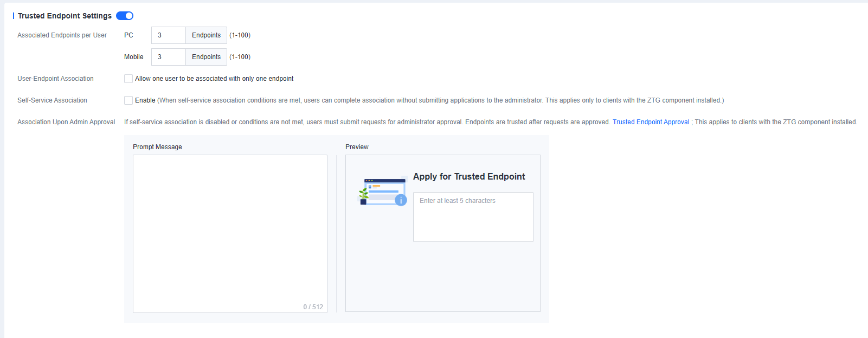Screen dimensions: 868x338
Task: Click the 'Associated Endpoints per User' label
Action: click(62, 35)
